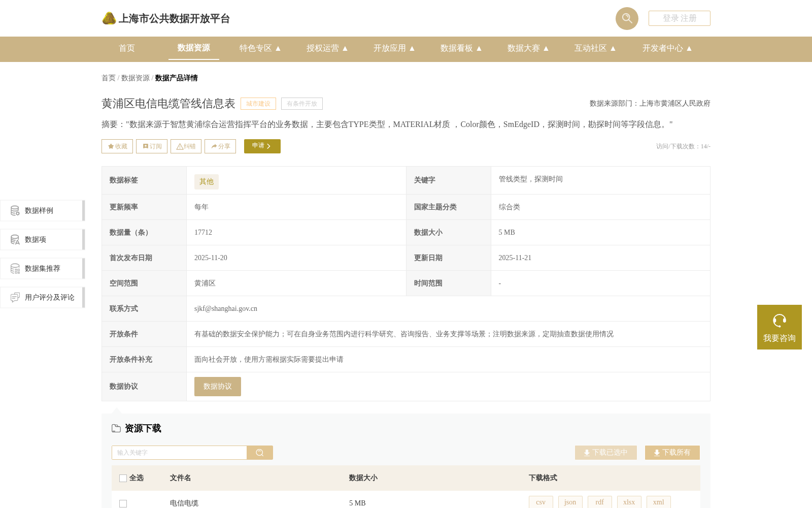Open the 数据协议 button
Viewport: 812px width, 508px height.
pos(218,387)
